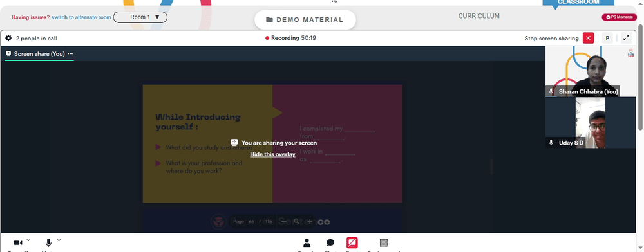Open the Room 1 dropdown
This screenshot has height=252, width=644.
tap(140, 17)
